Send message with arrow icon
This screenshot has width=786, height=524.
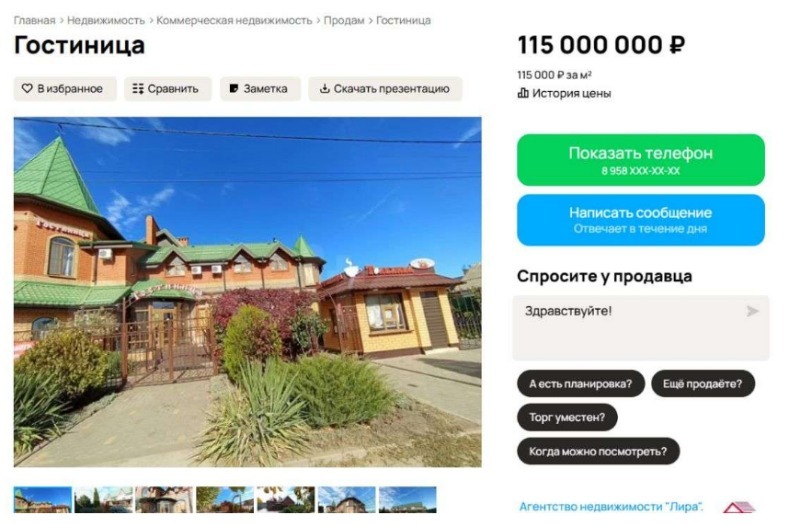(752, 311)
